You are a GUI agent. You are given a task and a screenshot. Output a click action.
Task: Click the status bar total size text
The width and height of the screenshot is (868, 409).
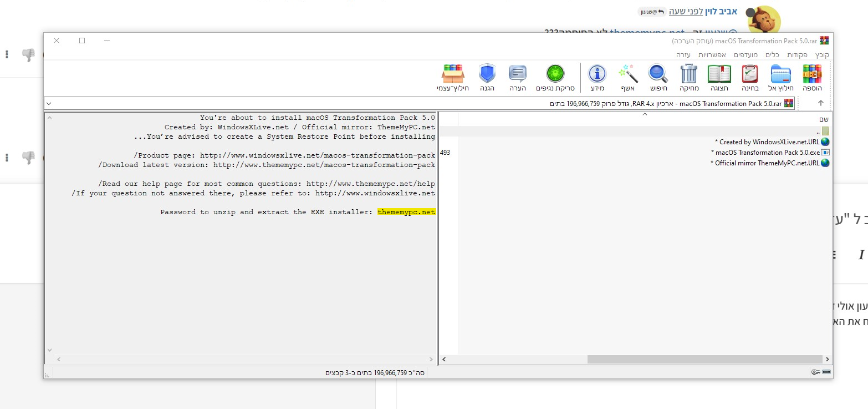[x=375, y=372]
